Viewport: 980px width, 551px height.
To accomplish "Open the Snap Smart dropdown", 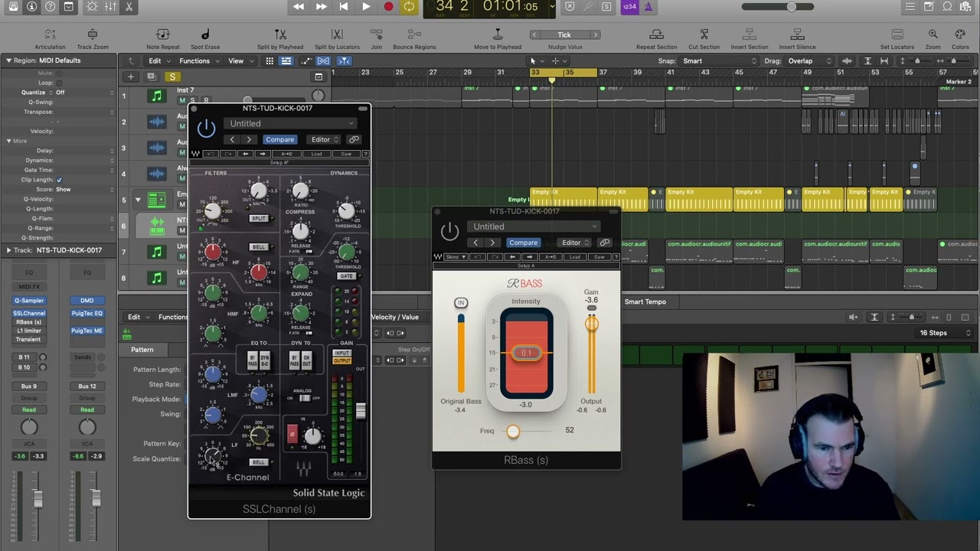I will coord(719,61).
